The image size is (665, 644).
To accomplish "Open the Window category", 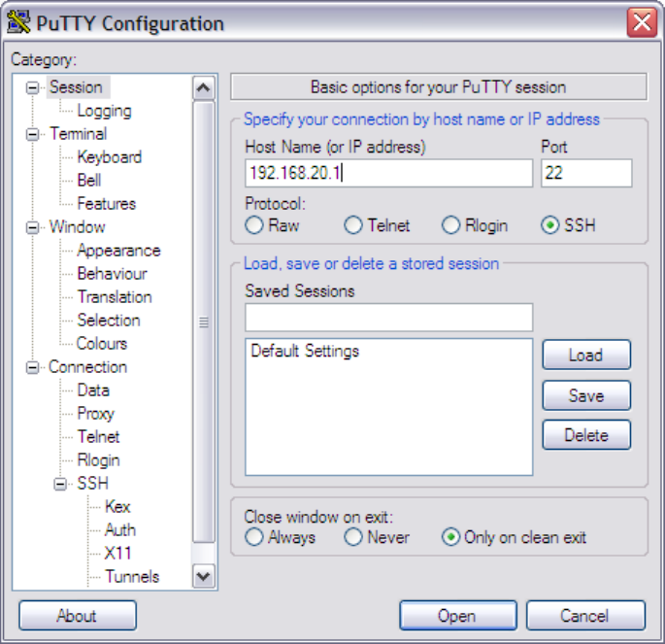I will point(78,227).
